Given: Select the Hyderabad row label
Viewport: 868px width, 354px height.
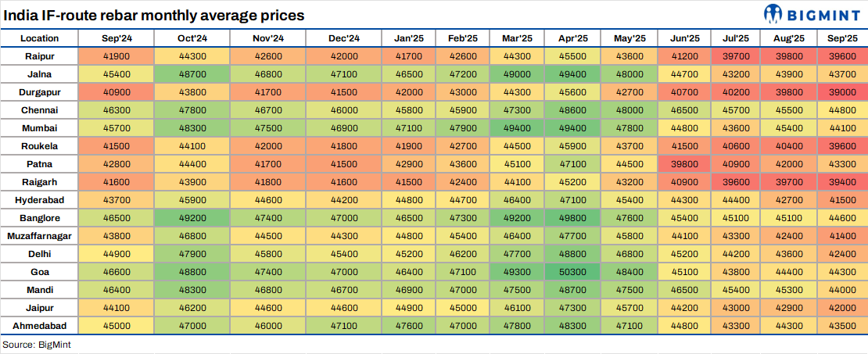Looking at the screenshot, I should [39, 200].
